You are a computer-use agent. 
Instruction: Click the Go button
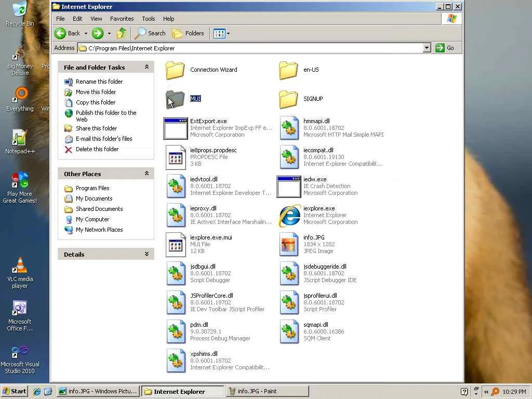coord(445,48)
